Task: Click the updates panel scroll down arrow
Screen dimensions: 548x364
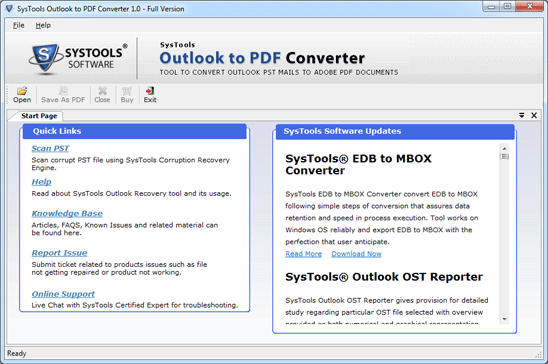Action: tap(504, 319)
